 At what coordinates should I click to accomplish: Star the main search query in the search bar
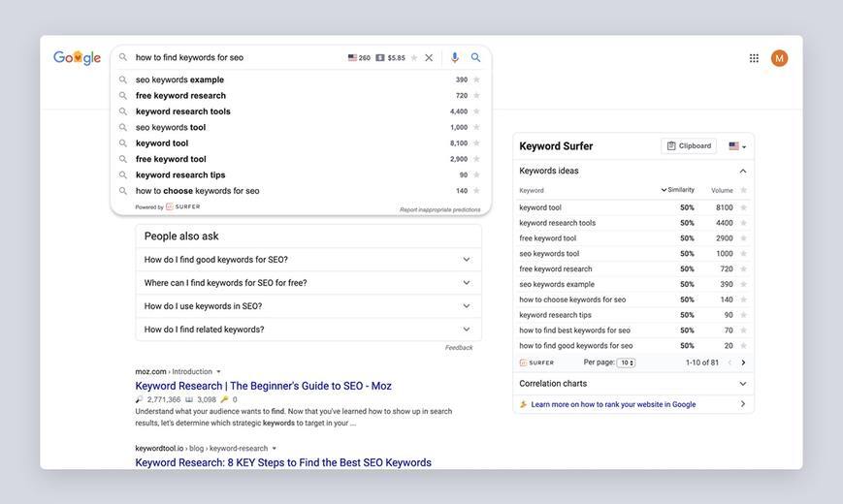[414, 58]
